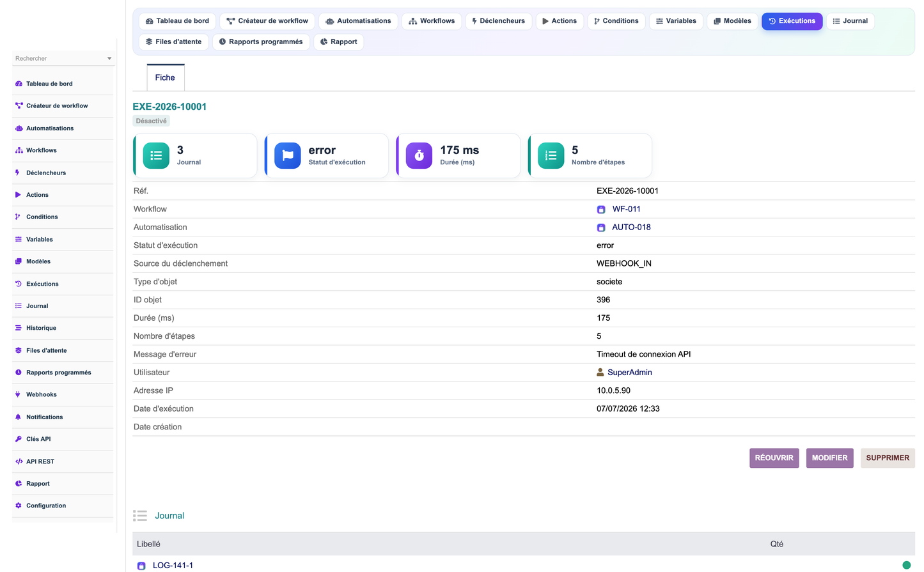Click the RÉOUVRIR button
Viewport: 924px width, 572px height.
(774, 458)
